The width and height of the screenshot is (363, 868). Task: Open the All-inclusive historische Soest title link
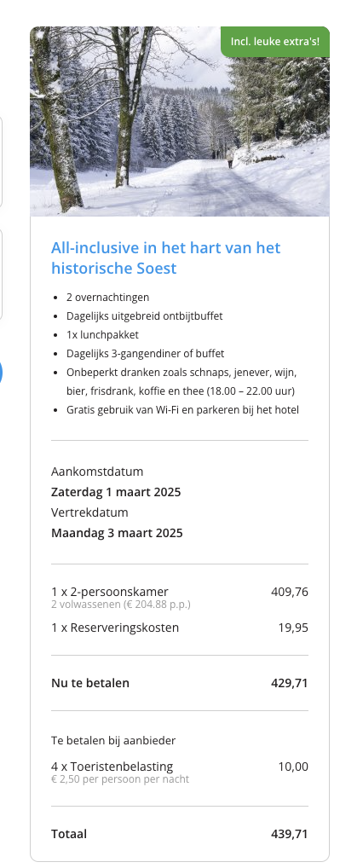pyautogui.click(x=166, y=258)
